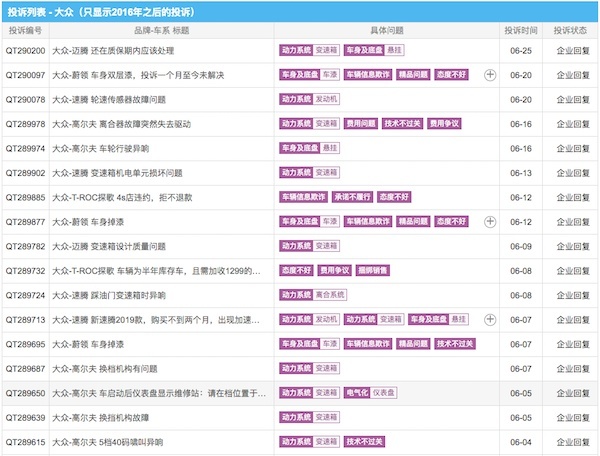Select date 06-13 in QT289902 row
Screen dimensions: 600x456
[x=521, y=173]
